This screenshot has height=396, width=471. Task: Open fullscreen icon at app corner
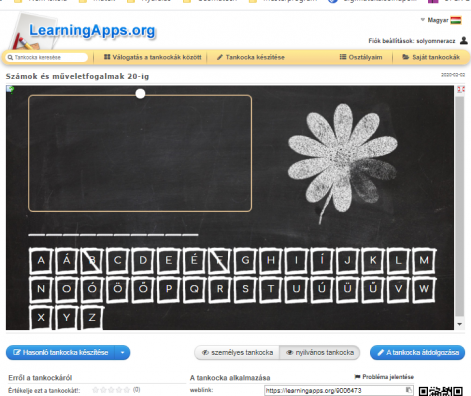tap(461, 89)
